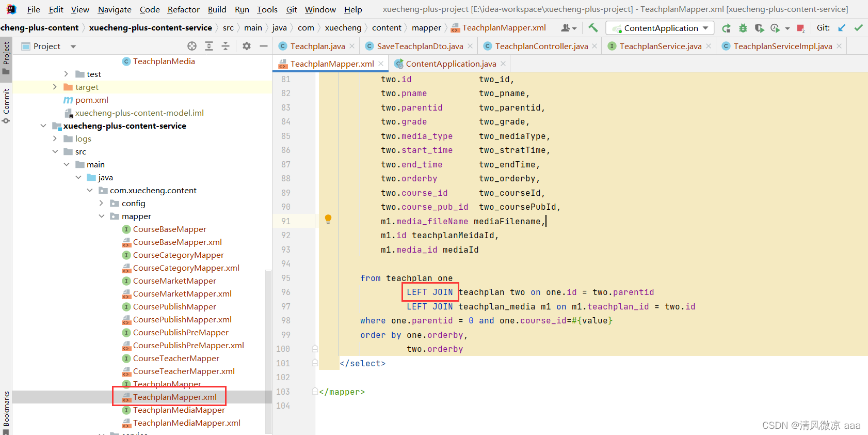
Task: Open the ContentApplication run configuration dropdown
Action: (660, 28)
